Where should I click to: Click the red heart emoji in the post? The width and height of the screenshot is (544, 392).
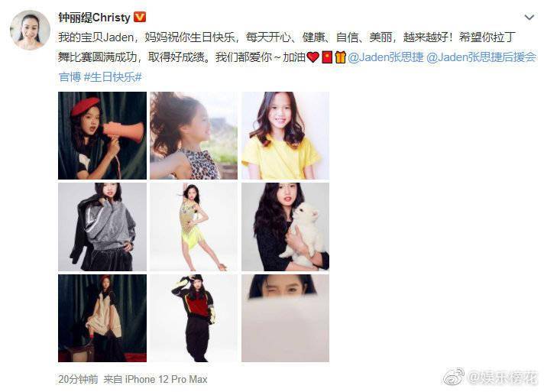pyautogui.click(x=313, y=57)
